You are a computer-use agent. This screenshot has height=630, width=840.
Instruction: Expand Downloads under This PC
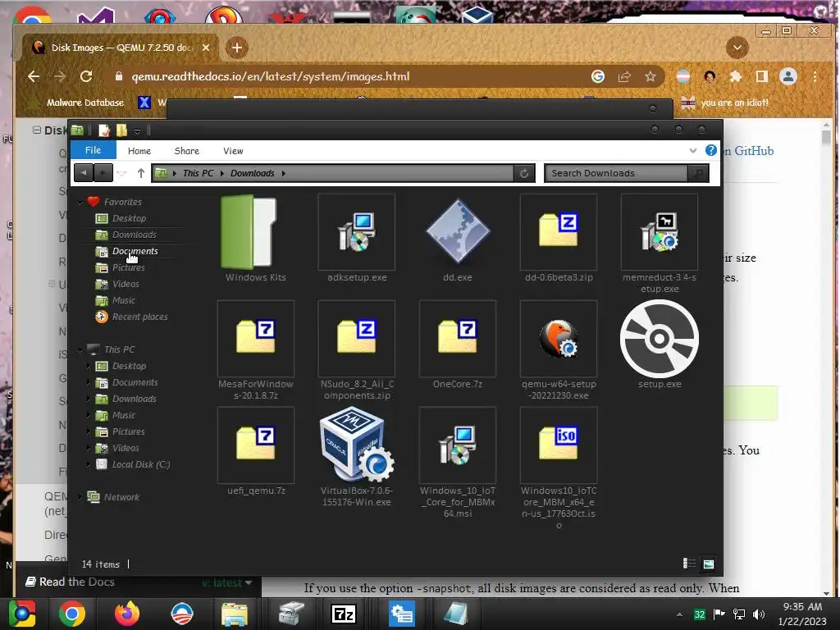point(89,399)
